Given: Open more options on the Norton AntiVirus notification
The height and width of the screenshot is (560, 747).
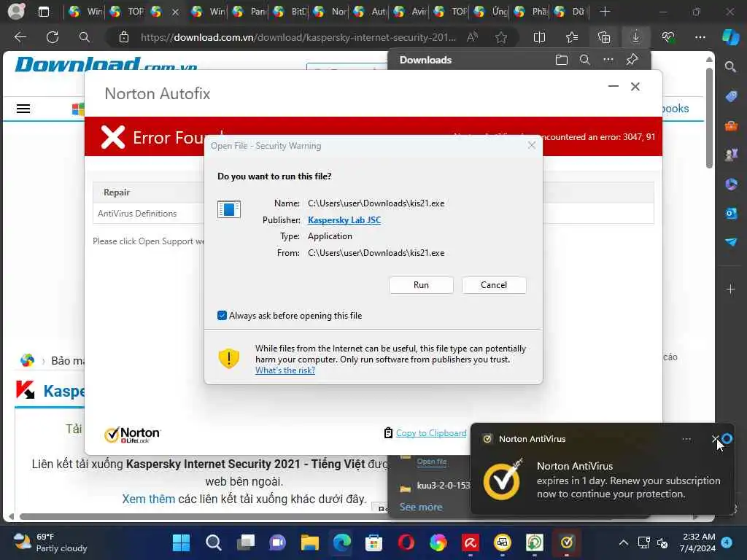Looking at the screenshot, I should [686, 439].
